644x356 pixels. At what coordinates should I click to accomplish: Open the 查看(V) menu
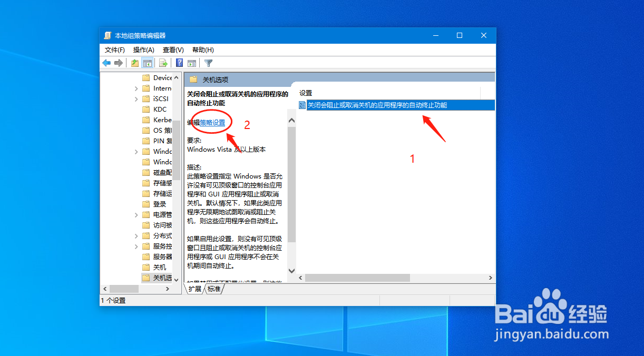pyautogui.click(x=173, y=50)
